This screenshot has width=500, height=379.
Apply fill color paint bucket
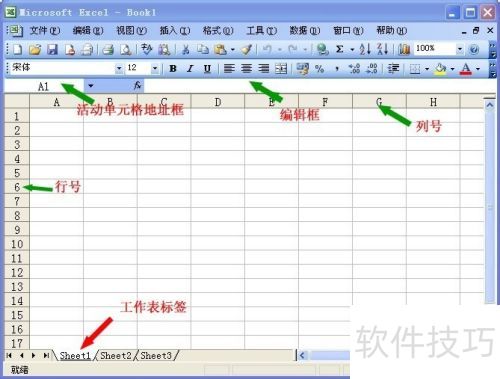[x=440, y=69]
